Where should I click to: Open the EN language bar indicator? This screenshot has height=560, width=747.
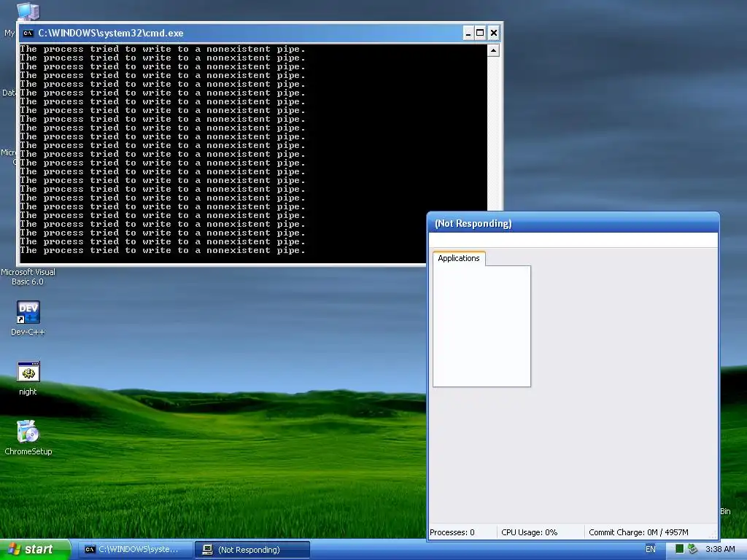pyautogui.click(x=650, y=549)
